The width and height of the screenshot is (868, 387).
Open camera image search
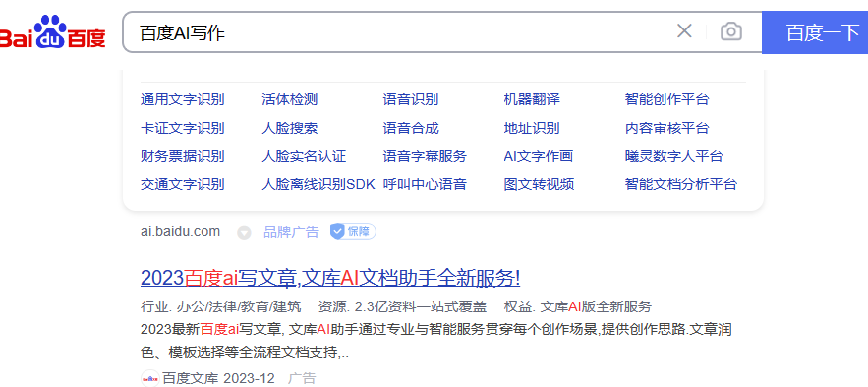(x=731, y=31)
